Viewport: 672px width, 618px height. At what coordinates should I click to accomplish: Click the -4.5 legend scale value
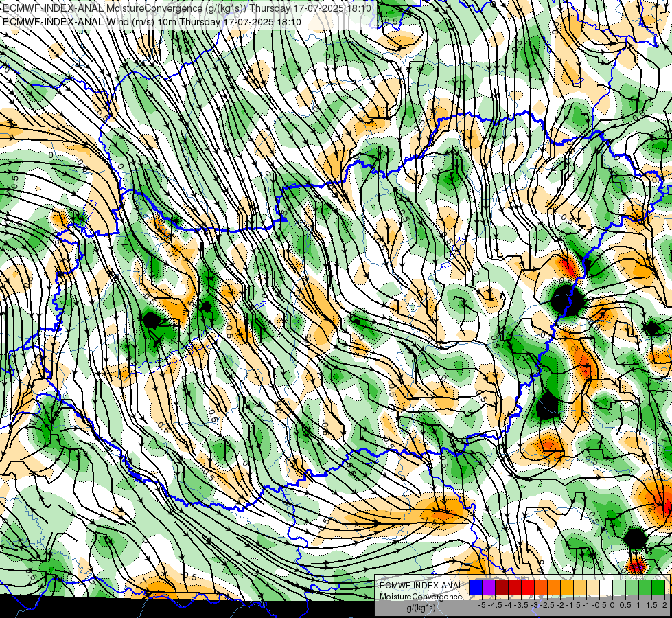(x=495, y=605)
